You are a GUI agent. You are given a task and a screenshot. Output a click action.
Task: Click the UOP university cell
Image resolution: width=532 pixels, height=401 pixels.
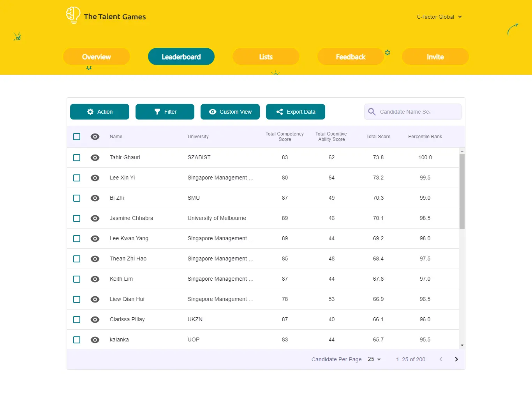pyautogui.click(x=194, y=340)
